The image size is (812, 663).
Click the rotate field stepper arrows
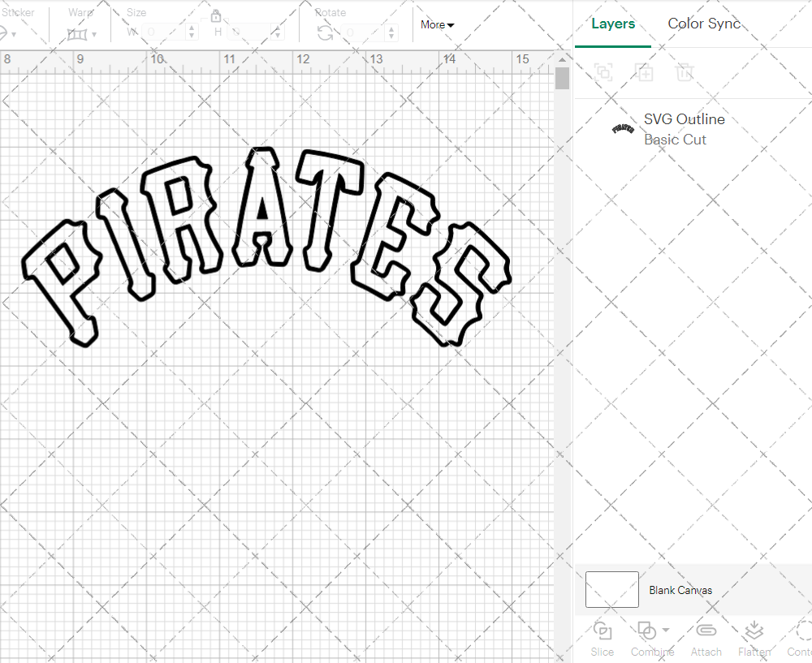(391, 32)
